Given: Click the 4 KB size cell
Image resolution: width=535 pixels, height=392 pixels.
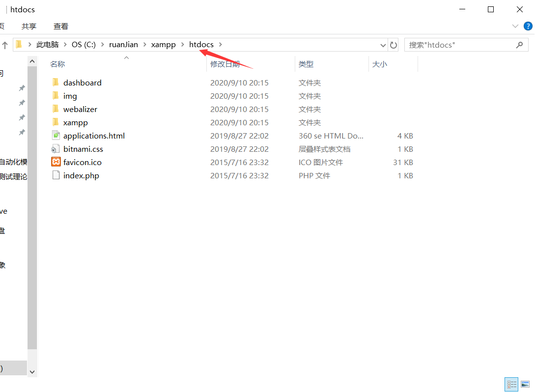Looking at the screenshot, I should click(405, 136).
